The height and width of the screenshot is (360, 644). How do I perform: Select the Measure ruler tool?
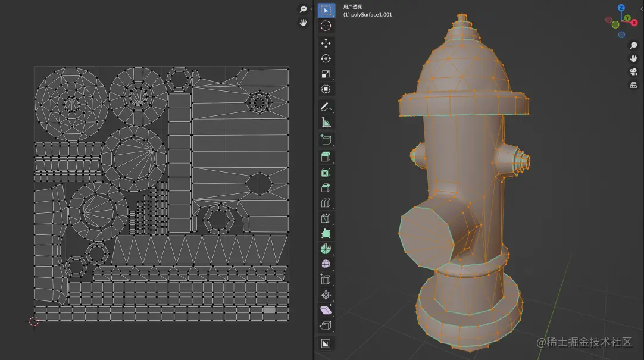(x=326, y=123)
